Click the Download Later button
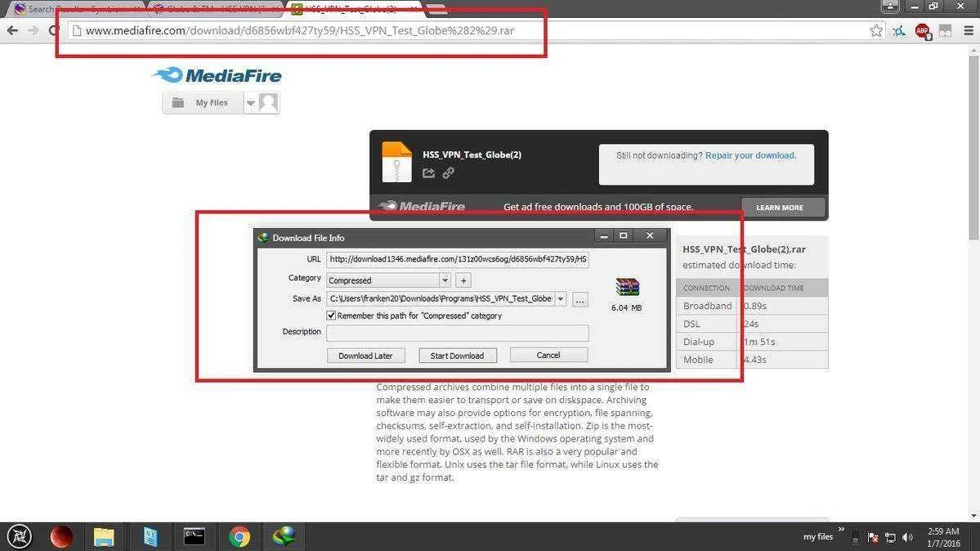The width and height of the screenshot is (980, 551). (x=365, y=356)
